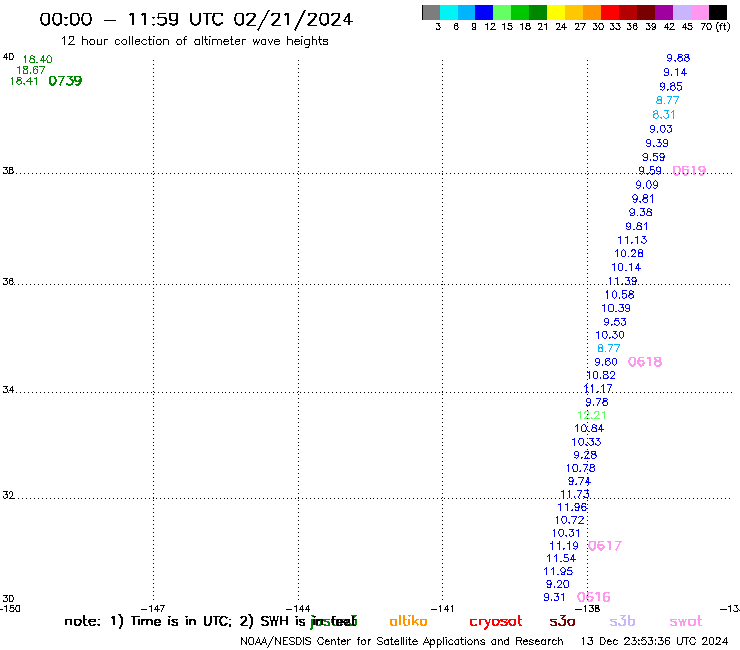Click the 11.73 value on the 32 latitude line
Viewport: 740px width, 650px height.
pos(575,494)
